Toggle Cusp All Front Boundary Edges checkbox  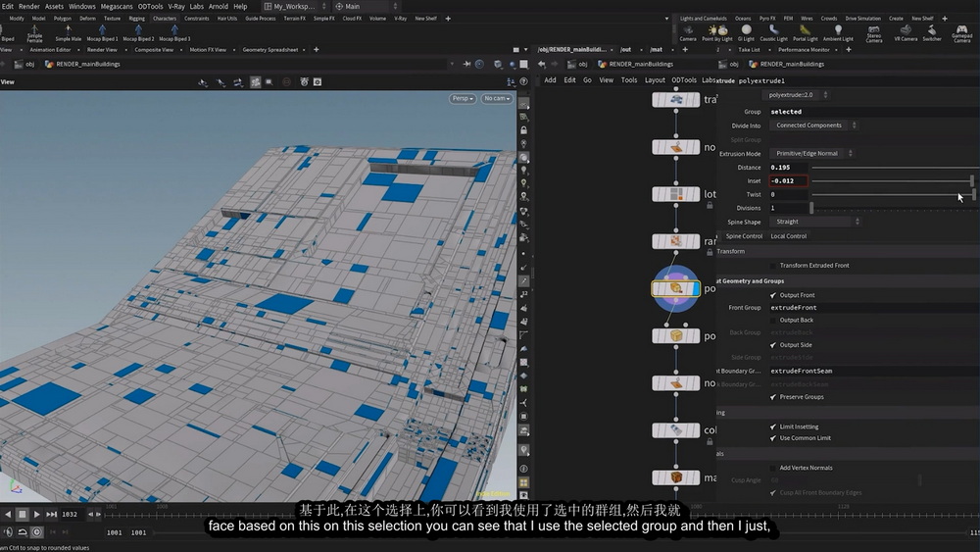773,492
